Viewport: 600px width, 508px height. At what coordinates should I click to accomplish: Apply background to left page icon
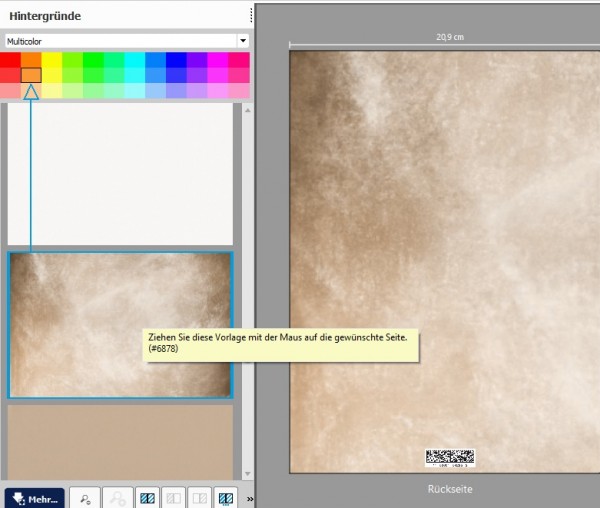point(174,497)
